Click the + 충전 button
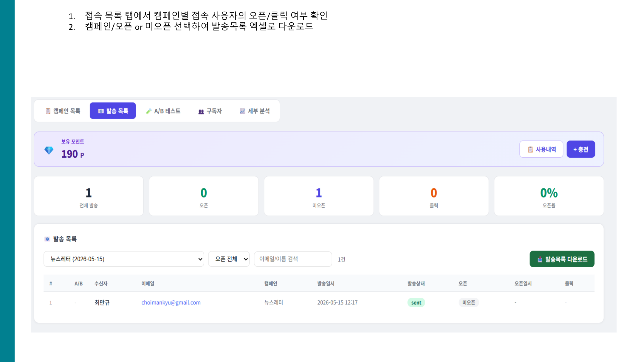 (580, 149)
